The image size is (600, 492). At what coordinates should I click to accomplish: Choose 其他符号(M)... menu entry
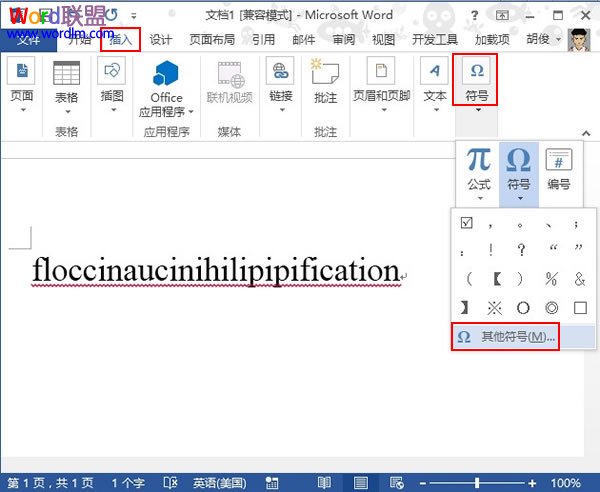point(523,337)
